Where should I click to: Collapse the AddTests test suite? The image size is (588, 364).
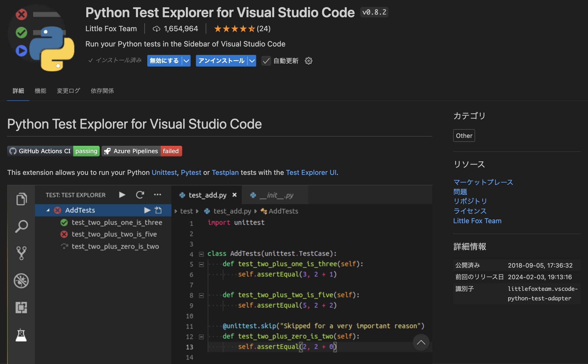point(48,210)
